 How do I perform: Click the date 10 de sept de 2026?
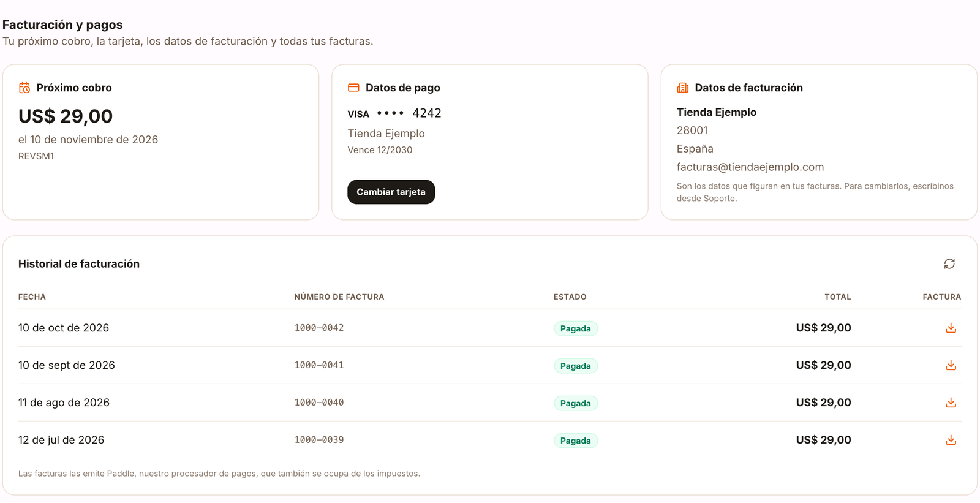(x=67, y=365)
